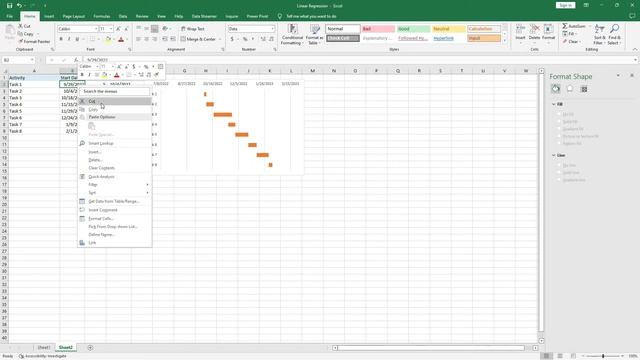Switch to the Sheet1 tab
Screen dimensions: 640x360
tap(44, 348)
